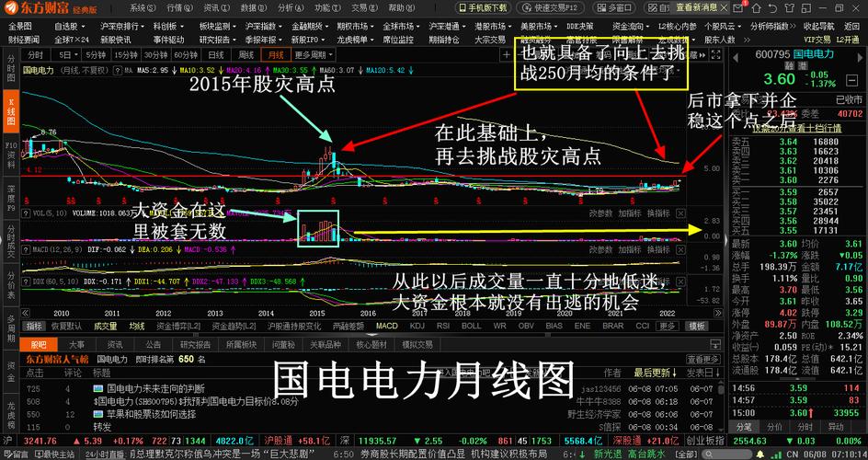This screenshot has height=460, width=868.
Task: Open the 5日 period dropdown
Action: click(69, 55)
